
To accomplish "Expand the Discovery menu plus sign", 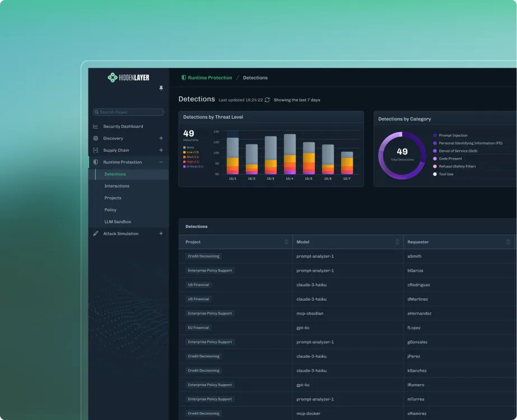I will [161, 138].
